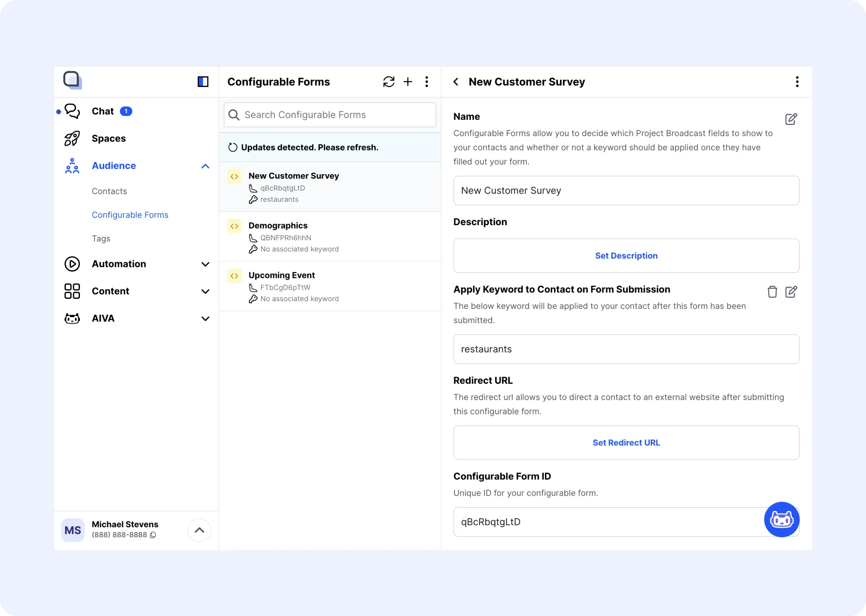Select the Demographics form

330,236
